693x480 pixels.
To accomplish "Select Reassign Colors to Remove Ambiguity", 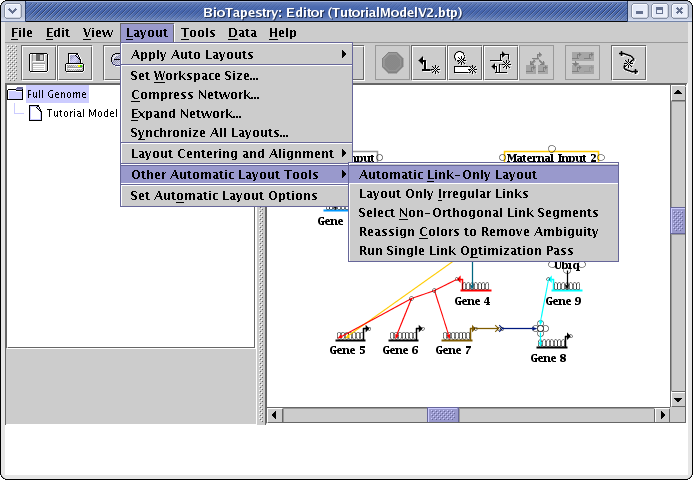I will click(478, 232).
